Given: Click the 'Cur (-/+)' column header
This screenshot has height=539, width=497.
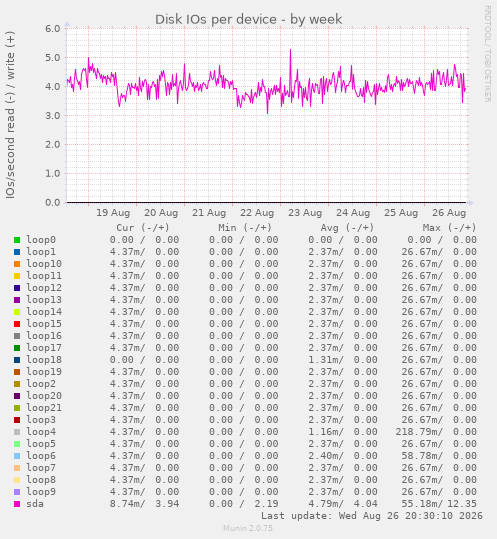Looking at the screenshot, I should click(143, 228).
